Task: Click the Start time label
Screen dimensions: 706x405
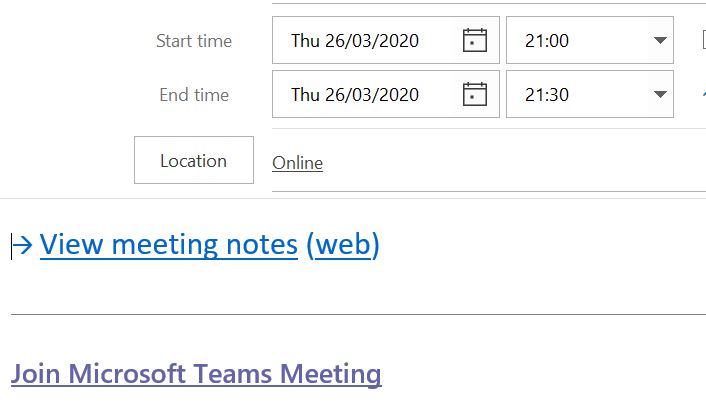Action: pos(194,41)
